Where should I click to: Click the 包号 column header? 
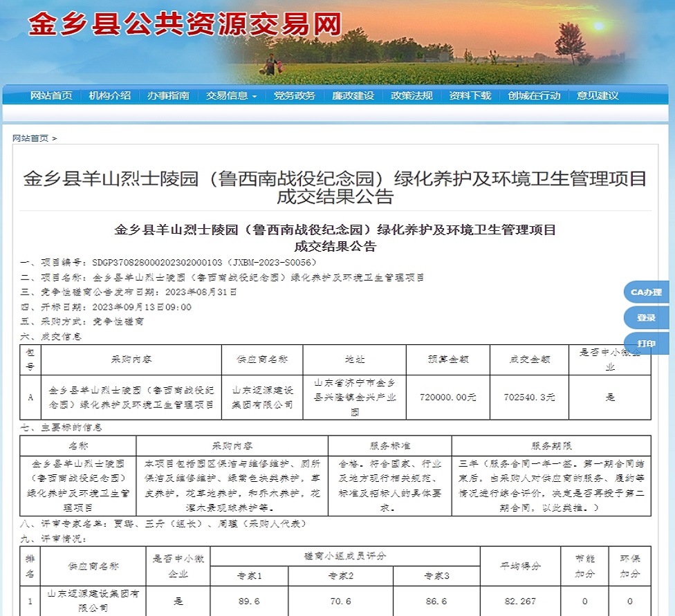[x=30, y=360]
